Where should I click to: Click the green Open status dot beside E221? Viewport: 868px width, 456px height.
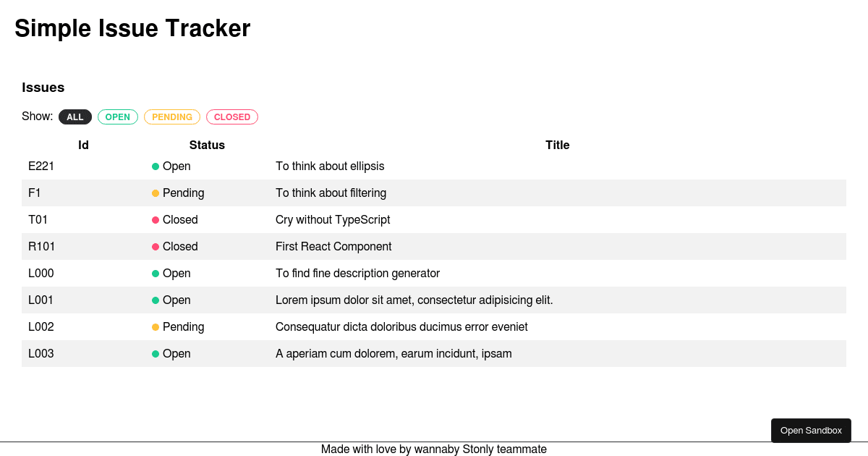[155, 166]
